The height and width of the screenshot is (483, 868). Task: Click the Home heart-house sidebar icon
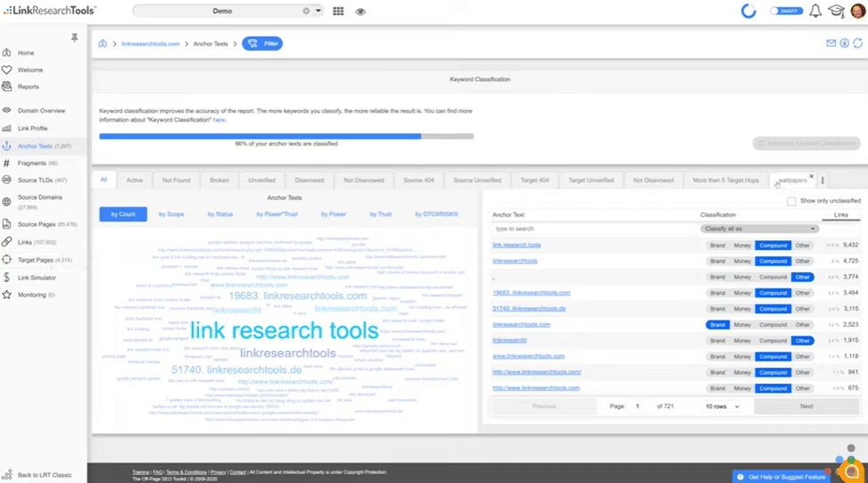(6, 53)
